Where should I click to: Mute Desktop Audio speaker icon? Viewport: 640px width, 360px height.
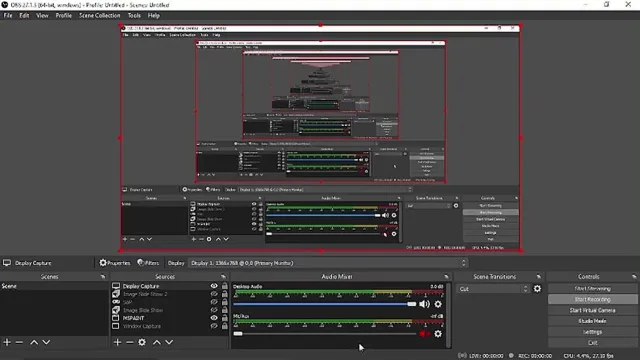[x=424, y=304]
